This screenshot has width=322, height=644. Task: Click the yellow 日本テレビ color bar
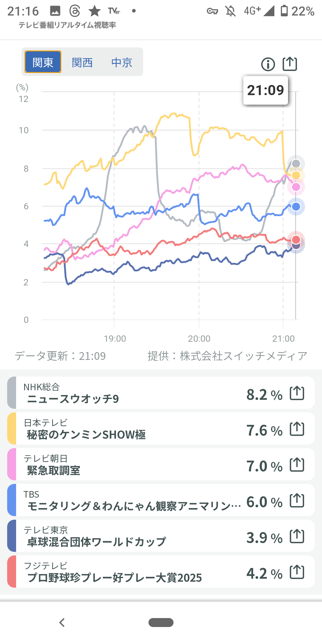[12, 429]
